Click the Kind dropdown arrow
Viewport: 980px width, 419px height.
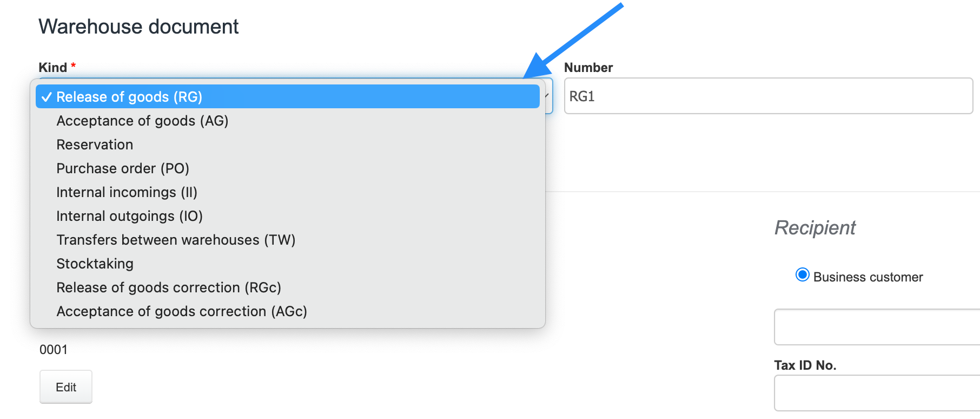[x=547, y=96]
